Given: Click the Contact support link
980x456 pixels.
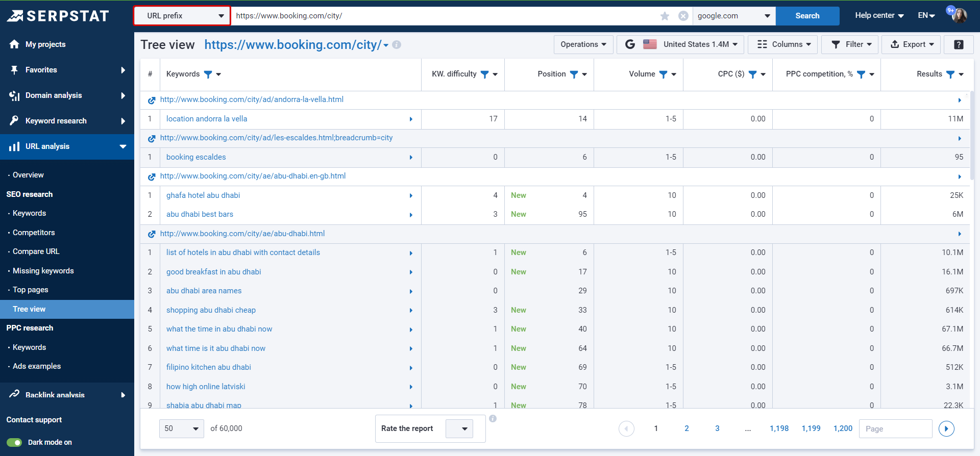Looking at the screenshot, I should 34,420.
